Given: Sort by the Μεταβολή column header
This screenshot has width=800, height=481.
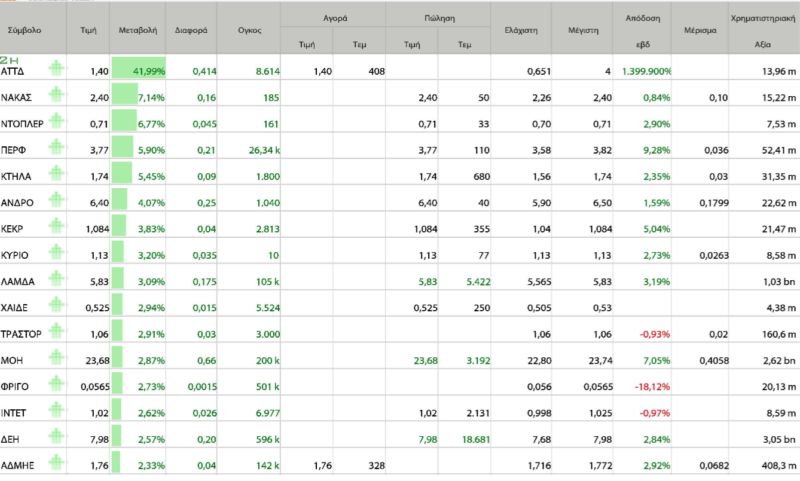Looking at the screenshot, I should tap(137, 30).
